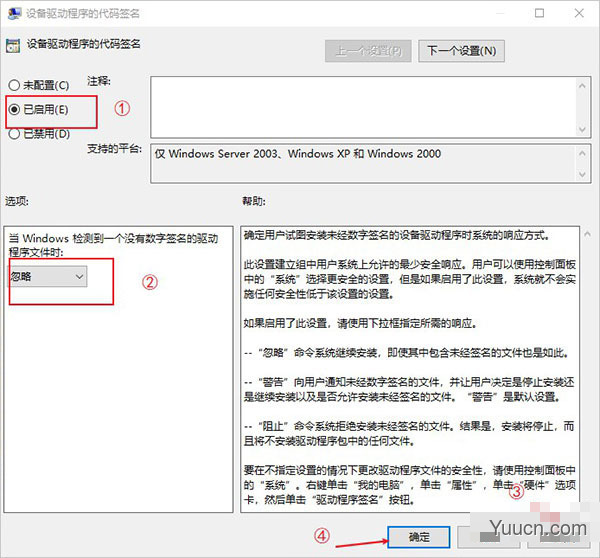600x558 pixels.
Task: Click the 支持的平台 box scroll up arrow
Action: pyautogui.click(x=582, y=153)
